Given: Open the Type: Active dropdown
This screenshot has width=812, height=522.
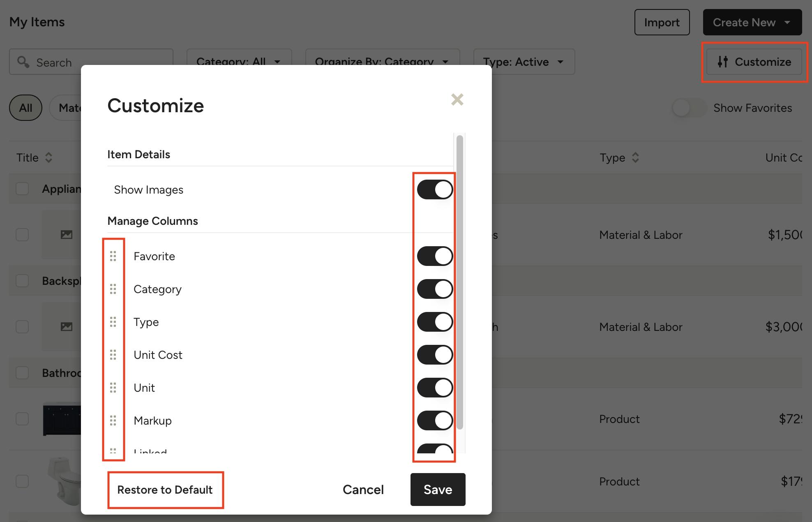Looking at the screenshot, I should click(524, 62).
